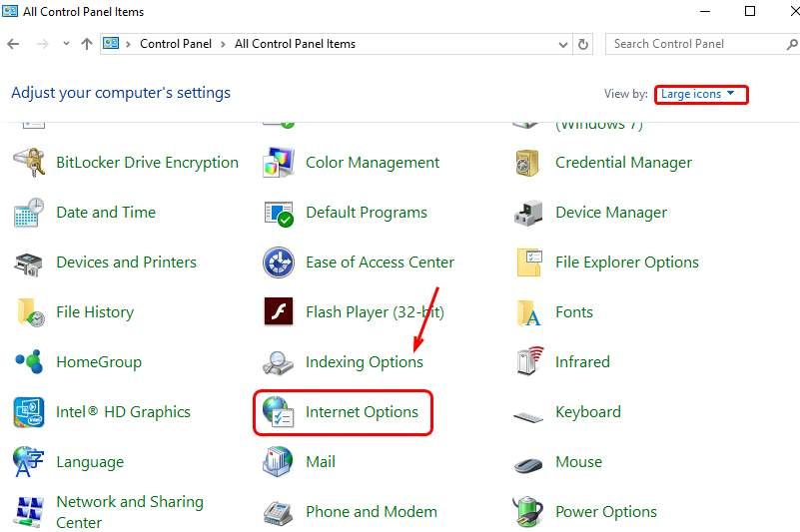Open the Power Options link
800x532 pixels.
click(x=605, y=511)
